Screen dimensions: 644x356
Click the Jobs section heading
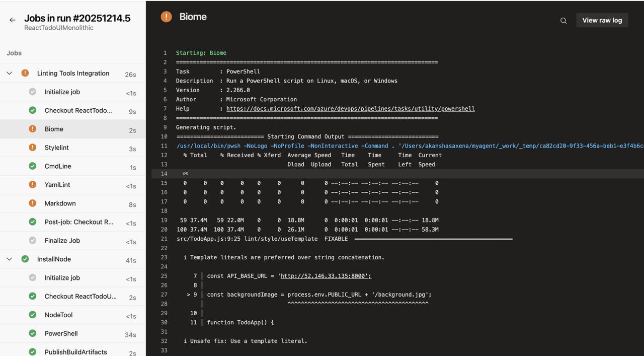point(14,53)
